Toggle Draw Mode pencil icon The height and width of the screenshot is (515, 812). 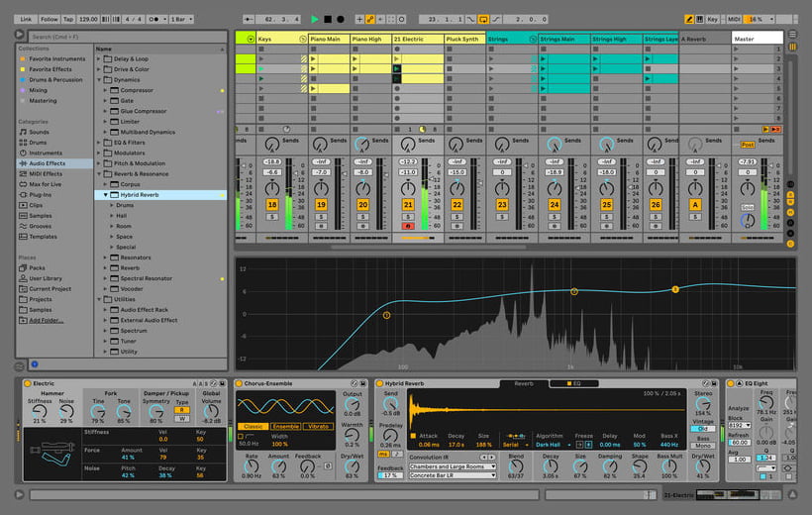689,19
